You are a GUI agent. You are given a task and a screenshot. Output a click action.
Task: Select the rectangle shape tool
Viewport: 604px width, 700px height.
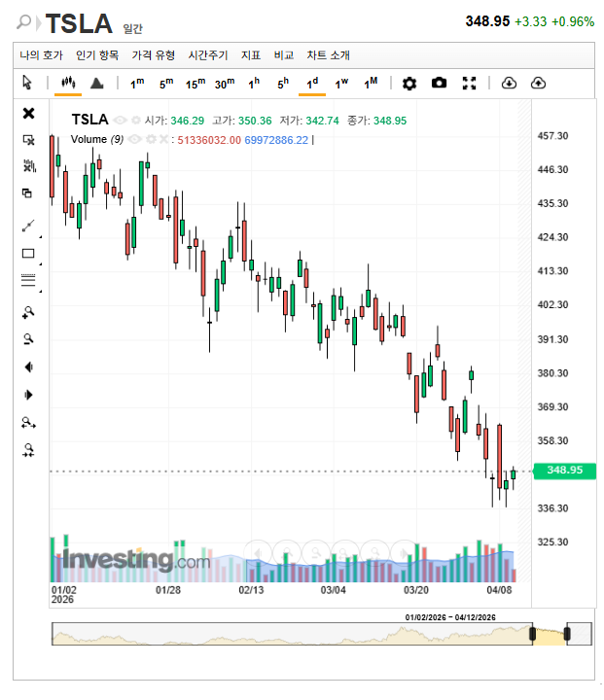[28, 254]
